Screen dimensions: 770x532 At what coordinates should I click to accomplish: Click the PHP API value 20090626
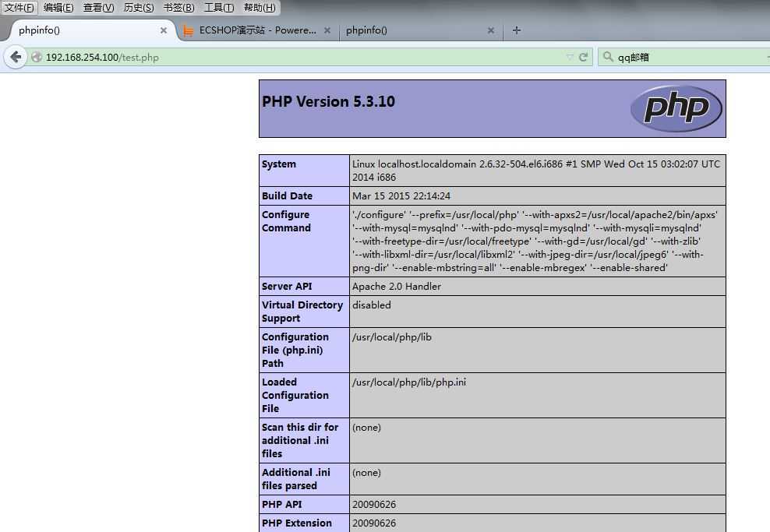(x=374, y=504)
